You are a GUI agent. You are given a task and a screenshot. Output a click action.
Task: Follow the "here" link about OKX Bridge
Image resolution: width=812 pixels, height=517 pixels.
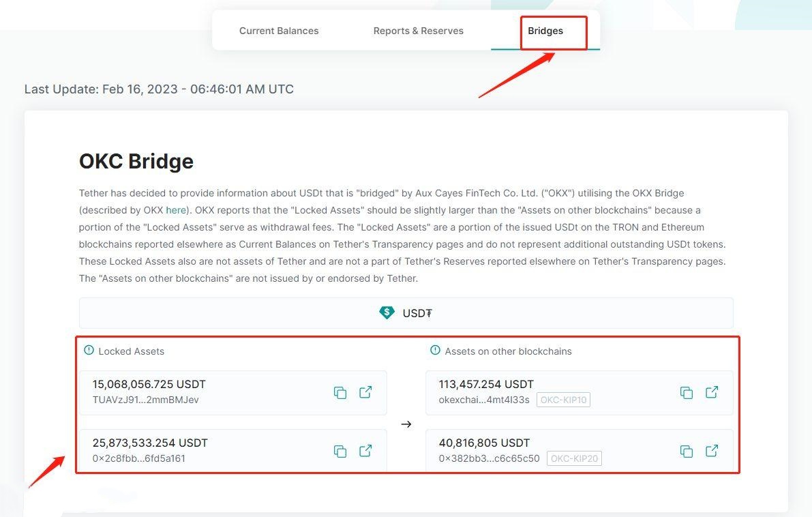pos(175,210)
